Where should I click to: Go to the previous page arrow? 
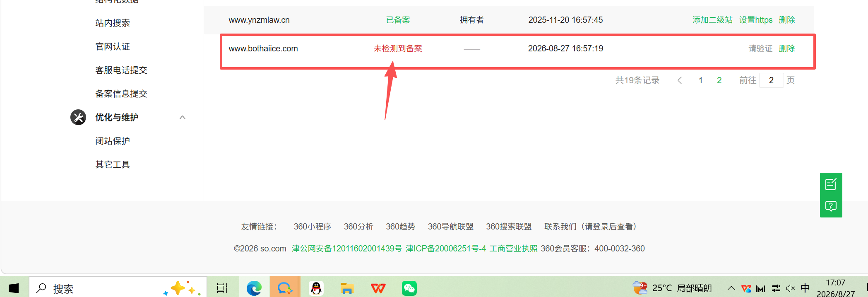[x=680, y=80]
